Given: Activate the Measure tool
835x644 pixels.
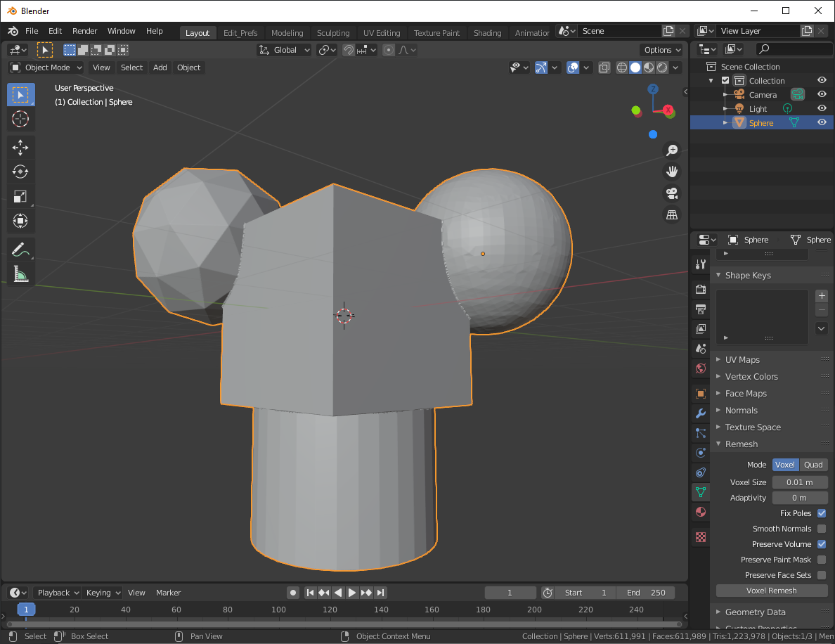Looking at the screenshot, I should click(20, 273).
